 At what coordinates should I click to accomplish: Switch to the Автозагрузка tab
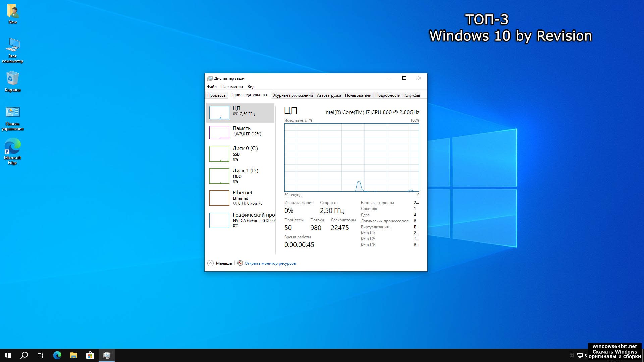pyautogui.click(x=329, y=95)
